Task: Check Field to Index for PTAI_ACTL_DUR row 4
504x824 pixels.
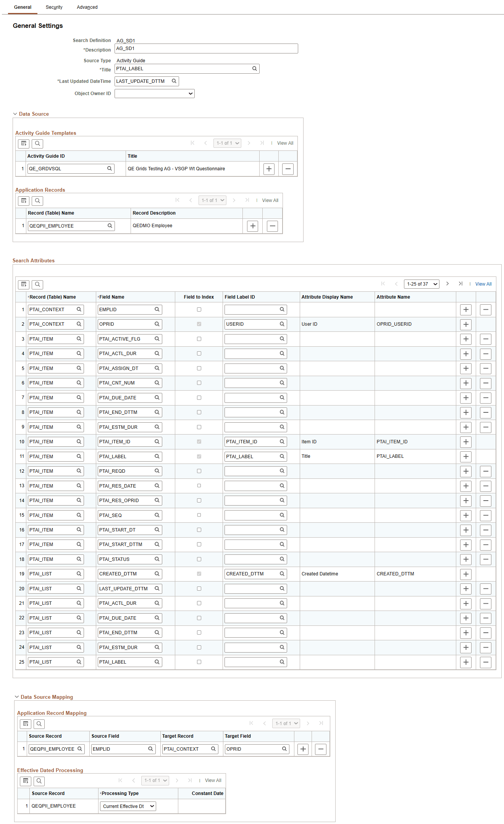Action: click(x=199, y=354)
